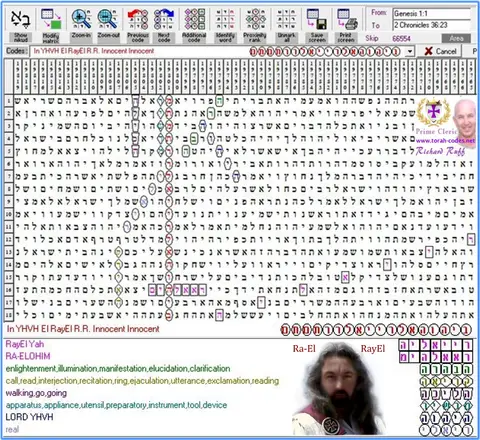Click the Richard Ruff signature text
This screenshot has height=440, width=480.
(x=440, y=151)
